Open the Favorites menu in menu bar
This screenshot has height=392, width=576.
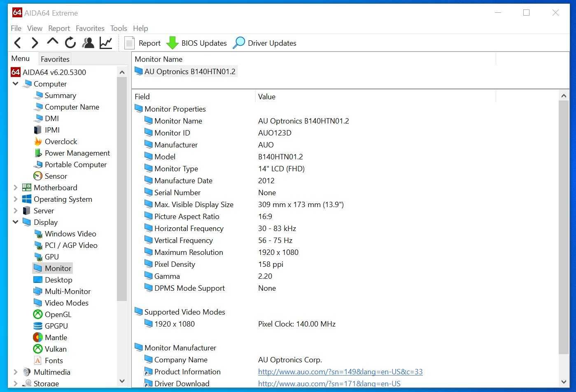coord(90,28)
